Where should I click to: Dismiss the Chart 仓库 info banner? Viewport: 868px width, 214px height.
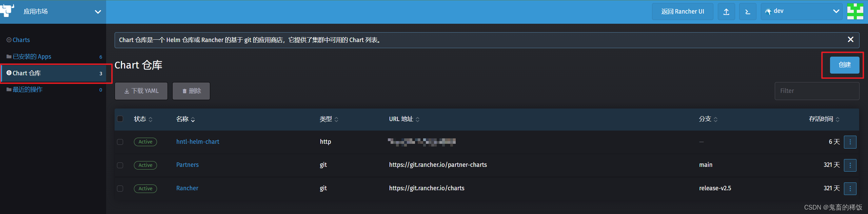[851, 40]
